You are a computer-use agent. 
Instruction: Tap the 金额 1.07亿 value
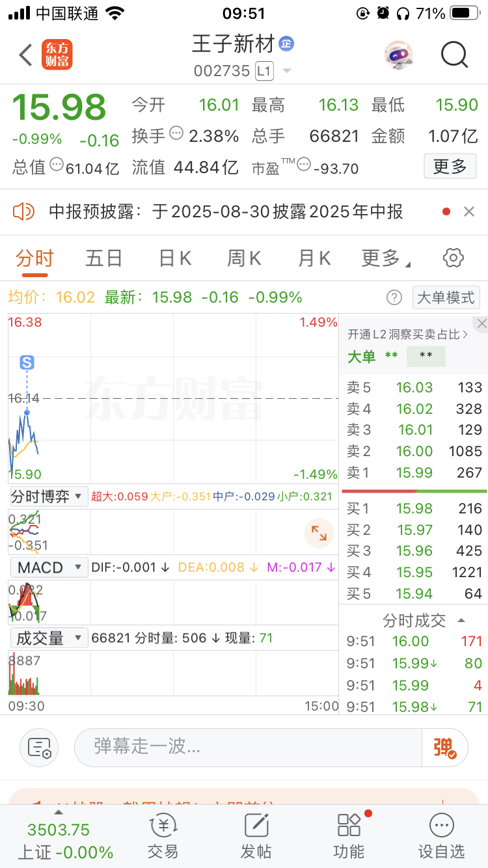pyautogui.click(x=453, y=136)
